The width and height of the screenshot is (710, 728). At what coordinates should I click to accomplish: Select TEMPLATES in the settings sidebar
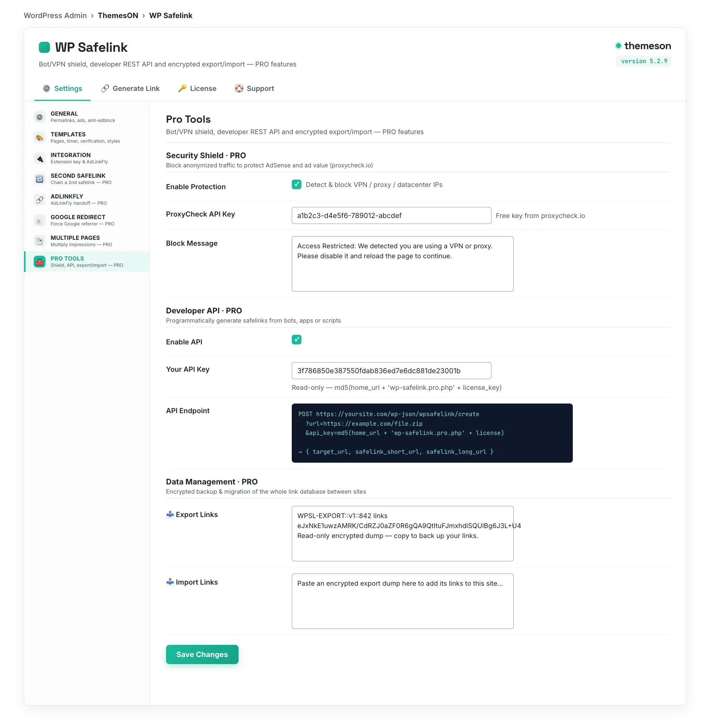87,137
